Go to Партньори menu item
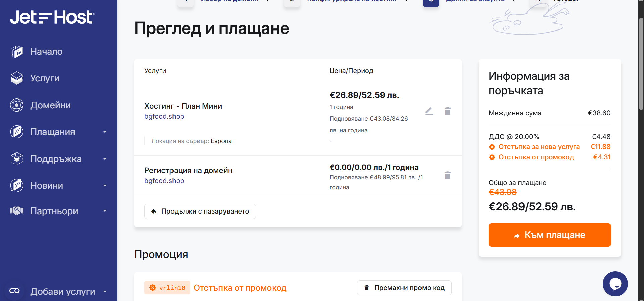Image resolution: width=644 pixels, height=301 pixels. coord(54,211)
